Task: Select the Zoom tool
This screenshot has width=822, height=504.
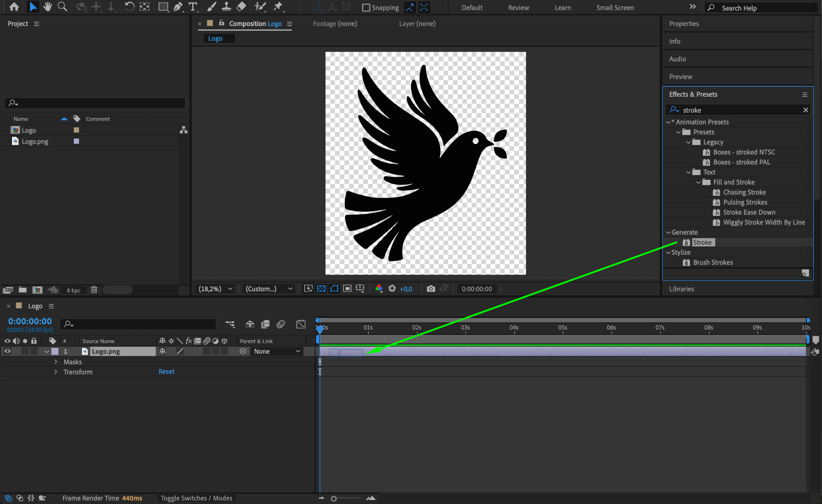Action: click(62, 7)
